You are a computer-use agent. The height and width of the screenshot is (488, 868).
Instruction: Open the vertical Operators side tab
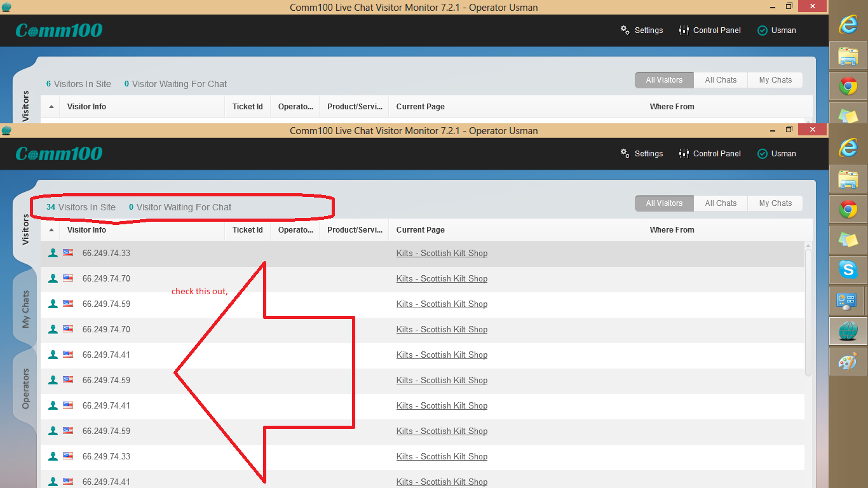25,388
